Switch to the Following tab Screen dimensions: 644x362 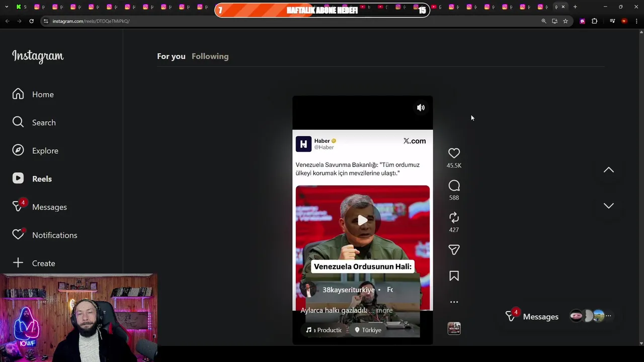(x=210, y=56)
